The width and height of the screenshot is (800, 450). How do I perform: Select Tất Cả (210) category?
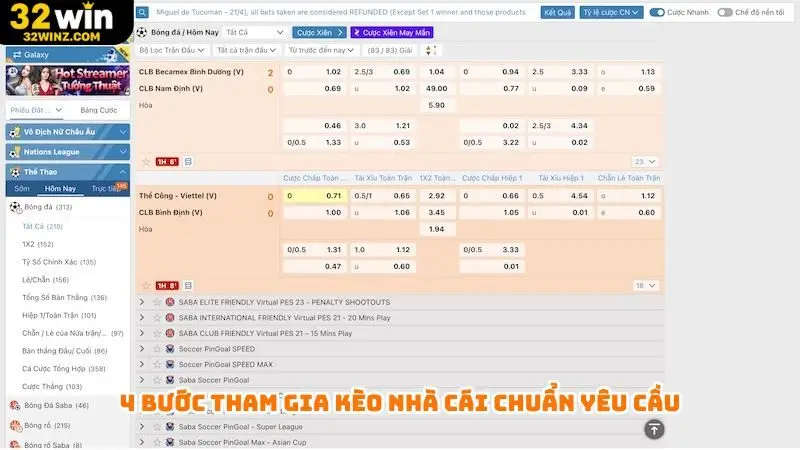42,226
